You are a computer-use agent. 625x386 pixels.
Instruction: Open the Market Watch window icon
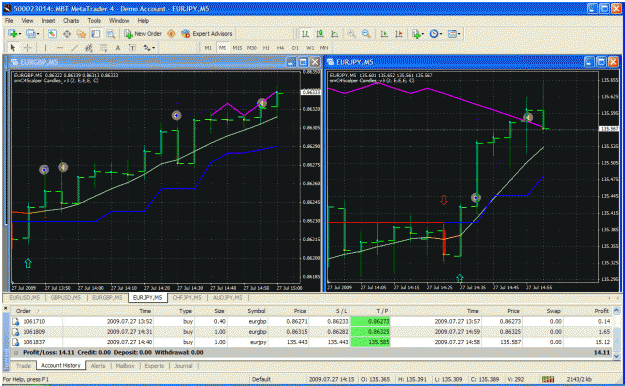tap(52, 34)
